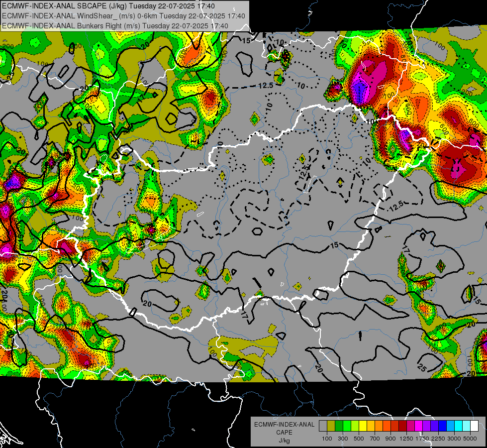
Task: Click the legend value 1250
Action: (x=406, y=439)
